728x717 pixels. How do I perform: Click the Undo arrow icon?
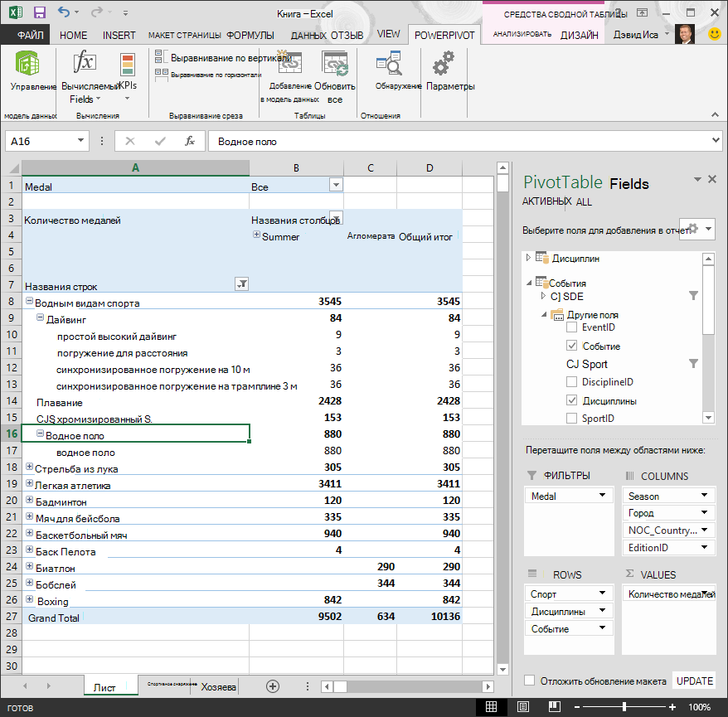[64, 12]
